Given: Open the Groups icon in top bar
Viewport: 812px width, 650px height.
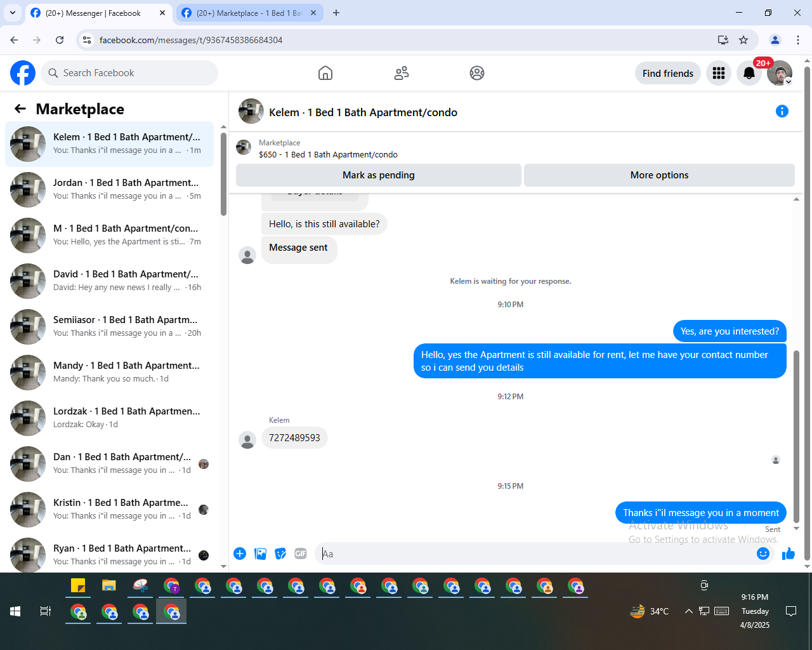Looking at the screenshot, I should [477, 73].
